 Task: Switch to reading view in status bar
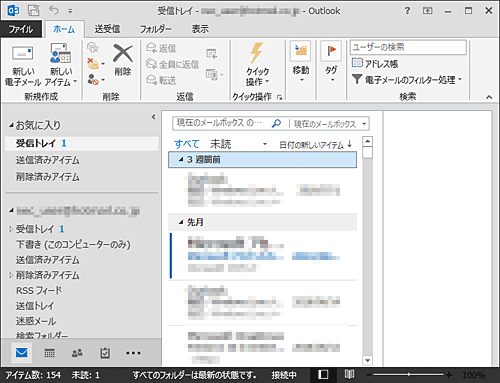point(349,375)
